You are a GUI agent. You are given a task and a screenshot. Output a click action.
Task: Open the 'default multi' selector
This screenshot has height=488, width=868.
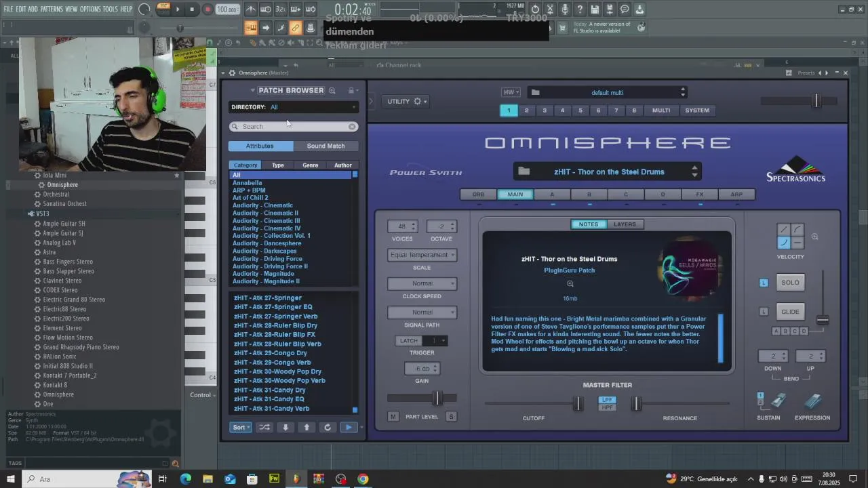pos(608,92)
